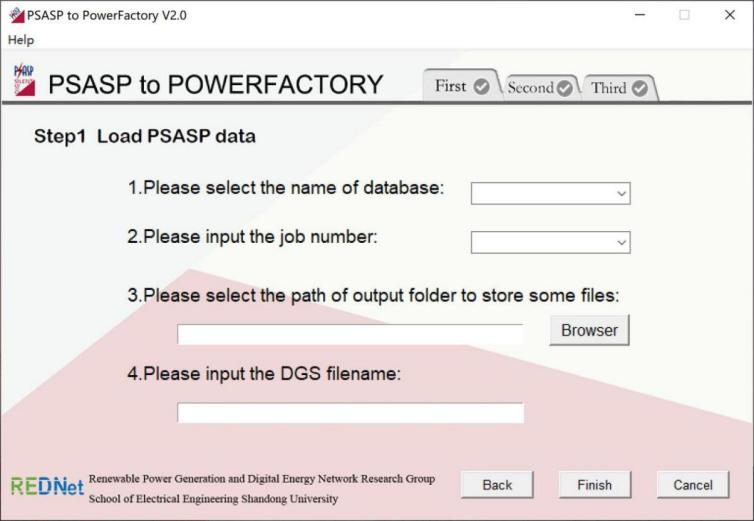The width and height of the screenshot is (754, 521).
Task: Switch to the Third tab
Action: 618,88
